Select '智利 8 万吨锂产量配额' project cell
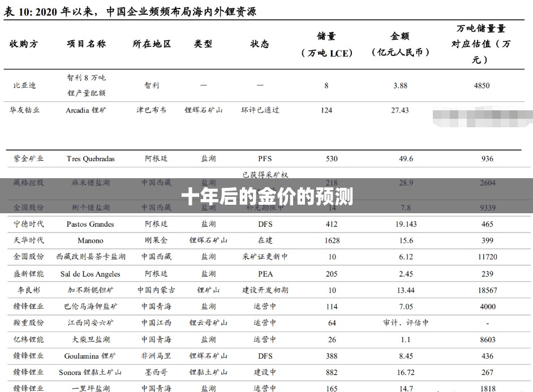Screen dimensions: 533x392 click(x=87, y=85)
